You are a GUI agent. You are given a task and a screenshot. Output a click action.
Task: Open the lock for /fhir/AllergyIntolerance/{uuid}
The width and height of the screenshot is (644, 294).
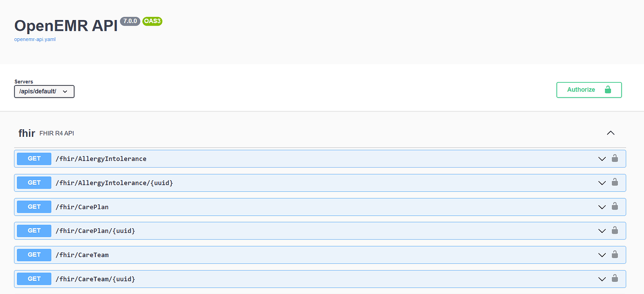click(x=615, y=182)
